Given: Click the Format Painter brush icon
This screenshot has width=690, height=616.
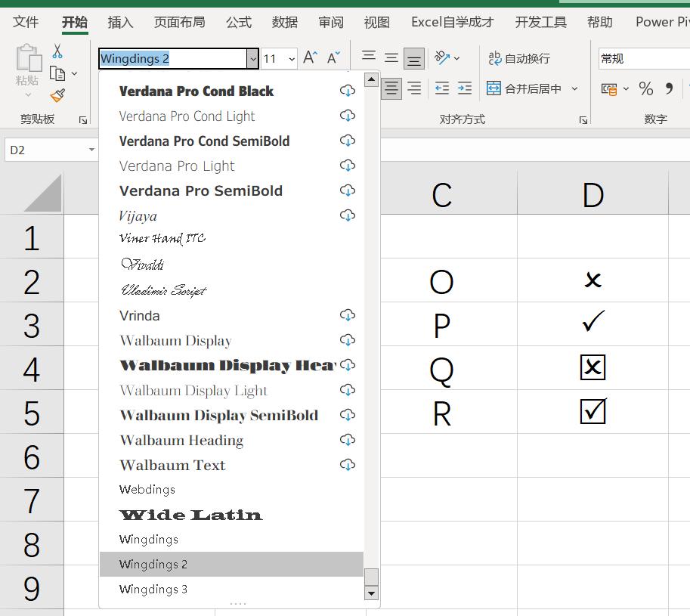Looking at the screenshot, I should (x=57, y=94).
